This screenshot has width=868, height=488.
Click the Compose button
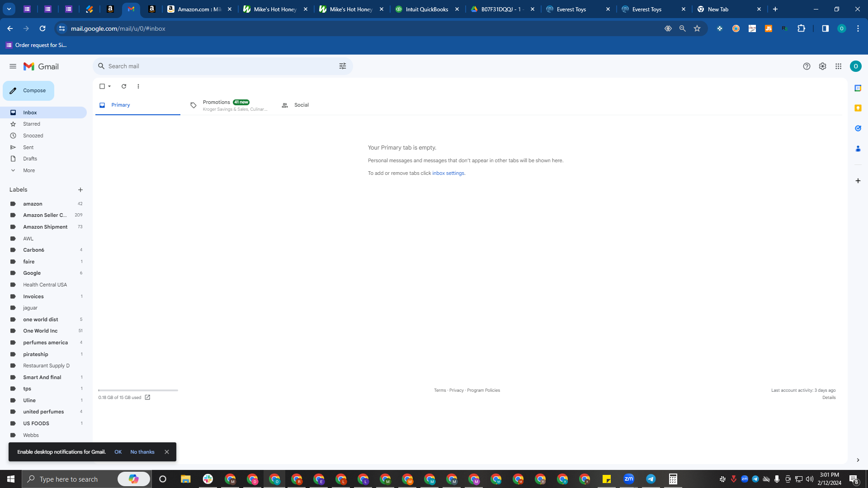pos(28,91)
